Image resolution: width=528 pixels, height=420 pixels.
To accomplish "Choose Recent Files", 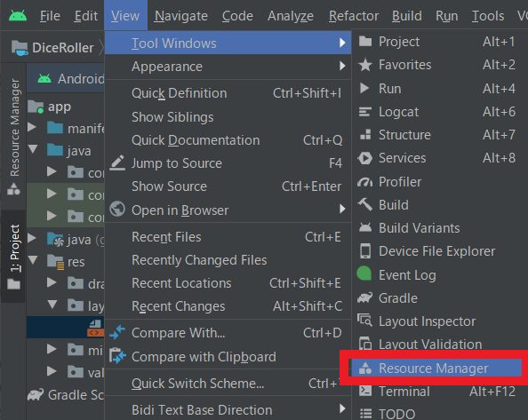I will pyautogui.click(x=228, y=237).
